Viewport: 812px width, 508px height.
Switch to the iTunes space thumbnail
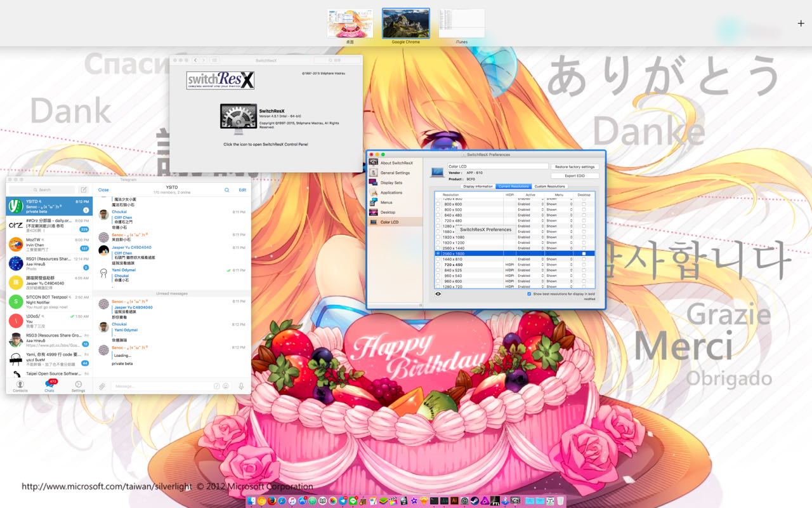point(461,23)
